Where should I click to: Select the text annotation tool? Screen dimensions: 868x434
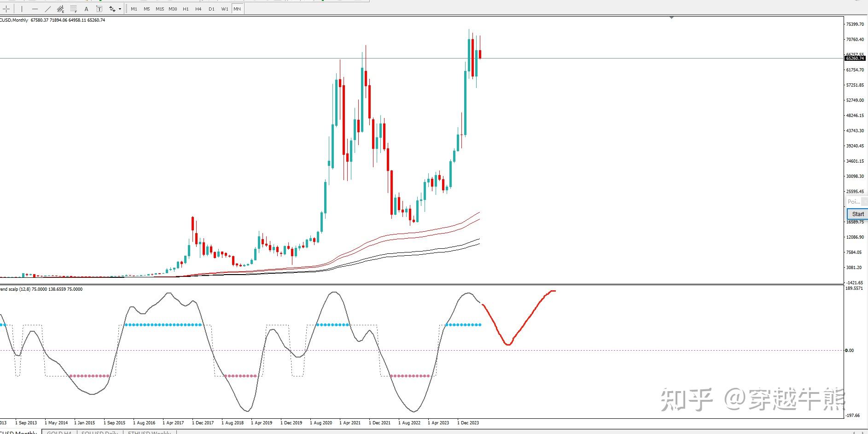point(87,9)
